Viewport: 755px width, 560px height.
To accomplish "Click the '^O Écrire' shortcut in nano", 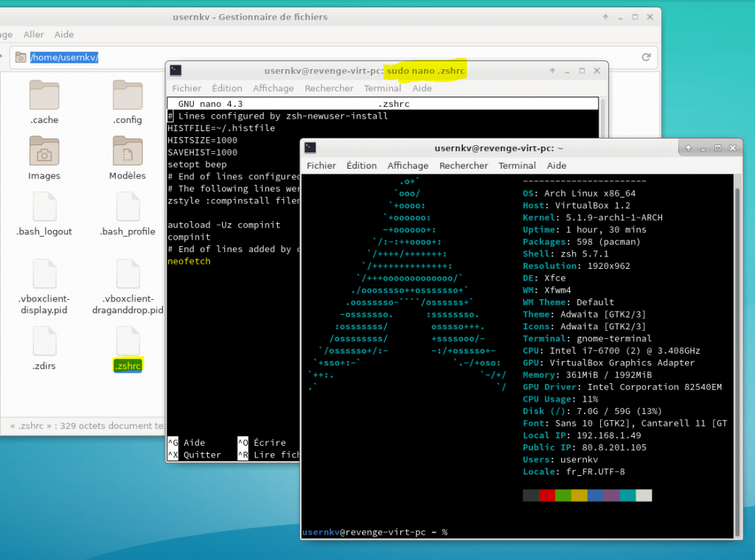I will coord(262,443).
